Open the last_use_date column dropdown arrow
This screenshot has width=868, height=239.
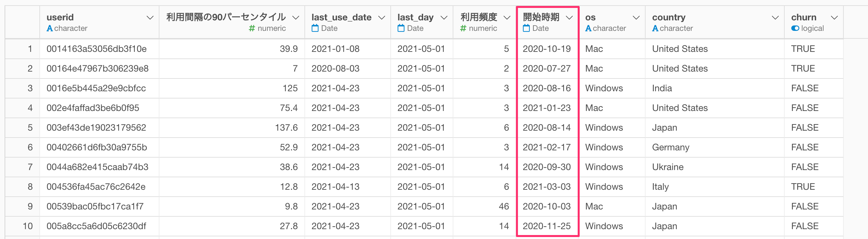click(x=382, y=17)
